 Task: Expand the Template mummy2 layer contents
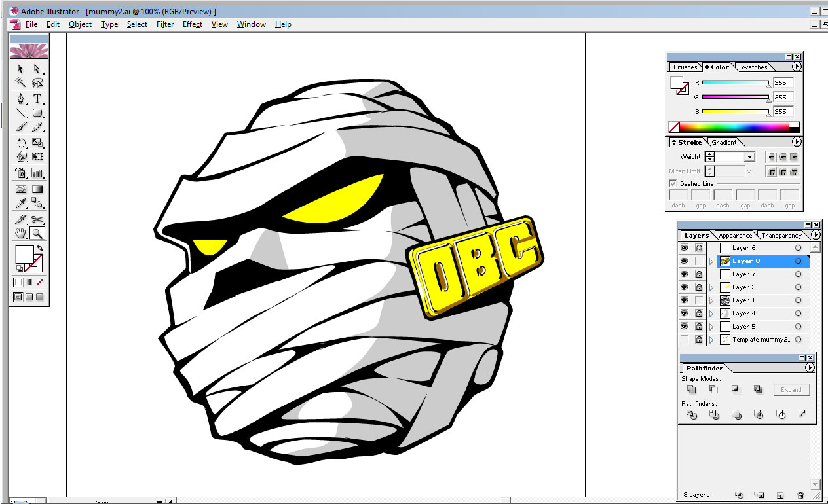coord(711,340)
